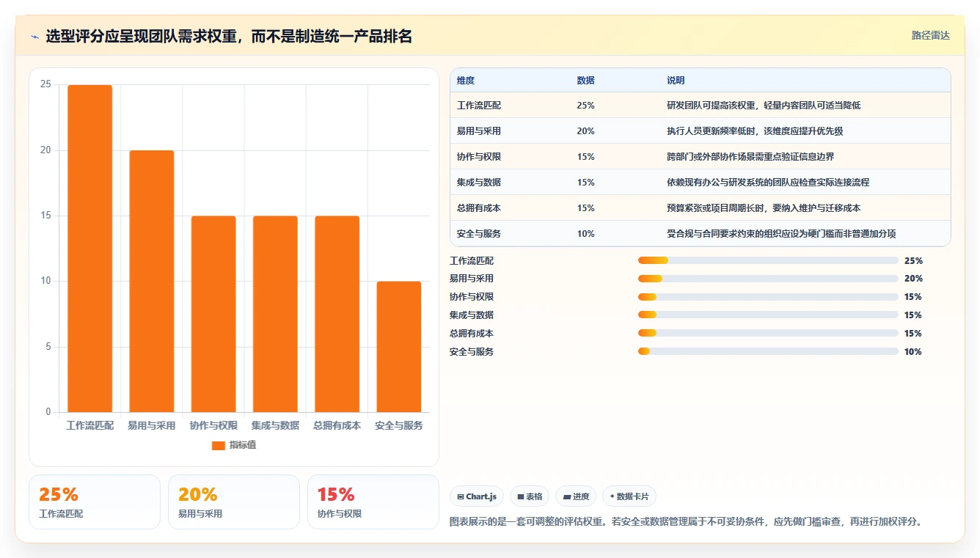Toggle the 指标值 legend swatch
Viewport: 980px width, 558px height.
tap(219, 445)
